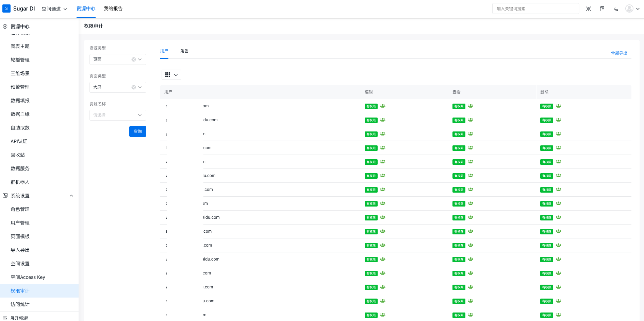Open 数据填报 in sidebar
This screenshot has width=644, height=321.
pos(20,101)
